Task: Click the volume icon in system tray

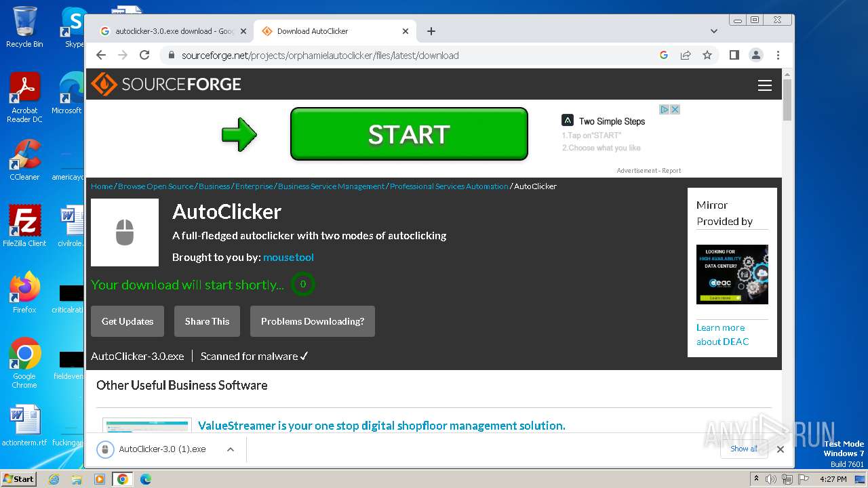Action: coord(771,479)
